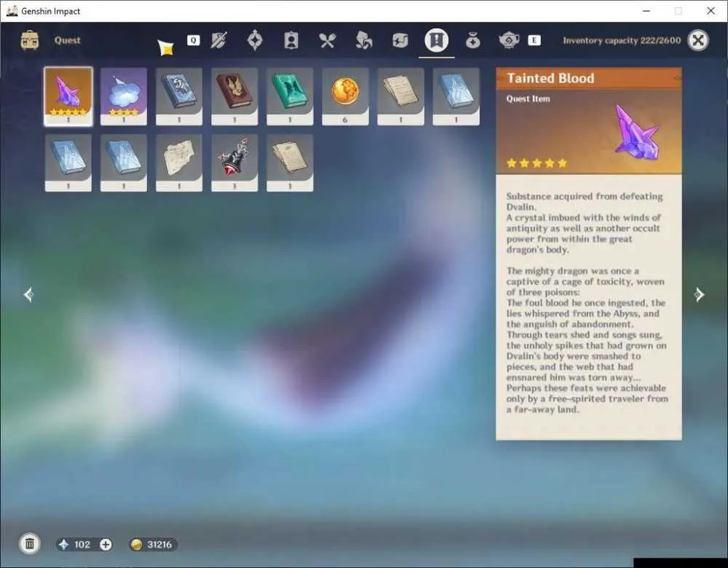Viewport: 728px width, 568px height.
Task: Go to the previous page with left arrow
Action: coord(28,294)
